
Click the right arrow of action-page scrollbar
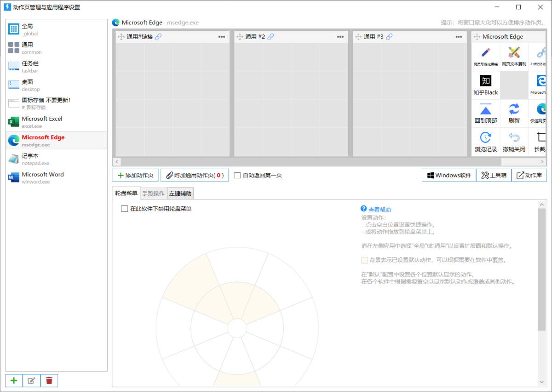point(543,162)
